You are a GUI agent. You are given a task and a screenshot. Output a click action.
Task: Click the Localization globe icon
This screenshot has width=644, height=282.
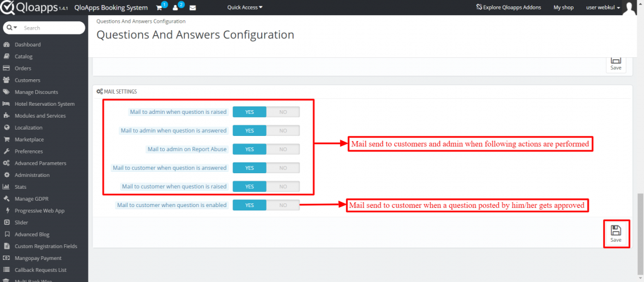[6, 127]
